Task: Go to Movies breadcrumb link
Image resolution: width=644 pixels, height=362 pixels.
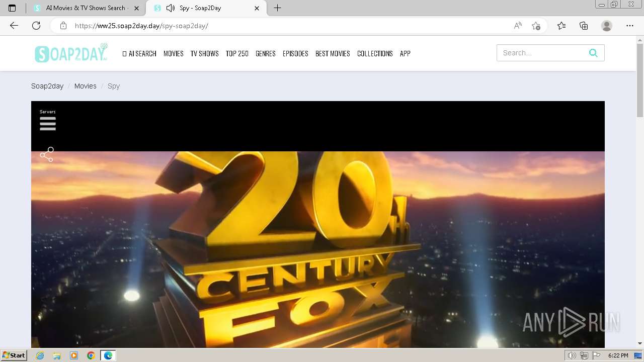Action: click(86, 86)
